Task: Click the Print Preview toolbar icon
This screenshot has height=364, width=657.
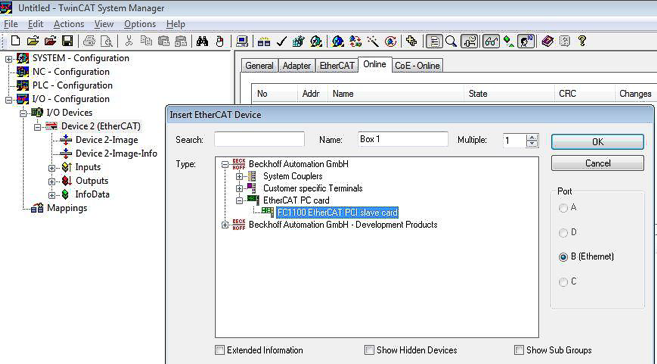Action: pyautogui.click(x=107, y=41)
